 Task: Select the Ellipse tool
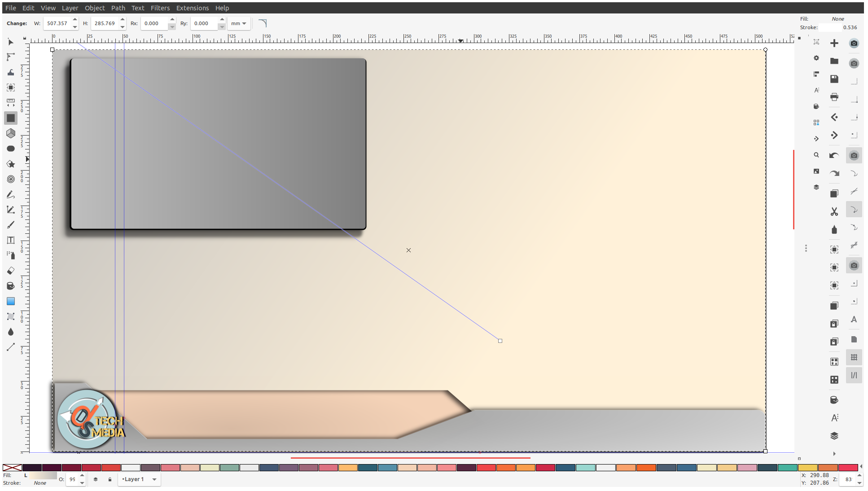11,149
